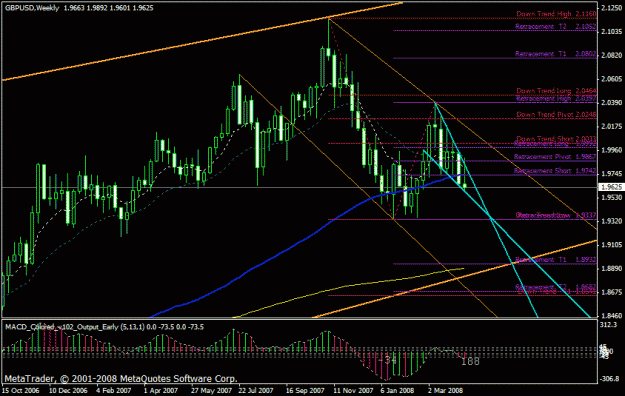Click the '27 May 2007' date label
Screen dimensions: 625x396
point(211,390)
